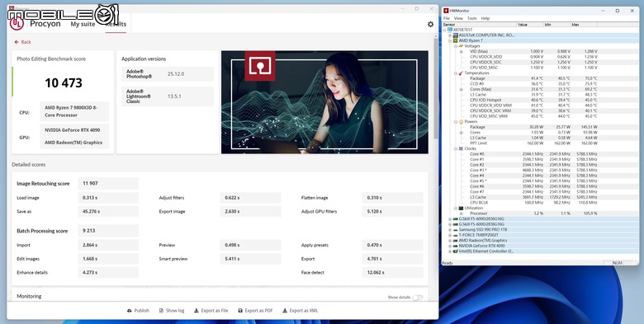Collapse the AMD Ryzen 7 node
This screenshot has height=324, width=644.
point(450,40)
